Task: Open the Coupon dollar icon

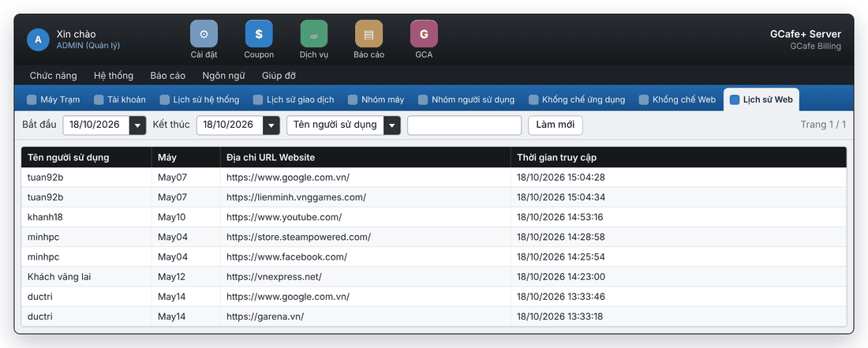Action: pos(259,34)
